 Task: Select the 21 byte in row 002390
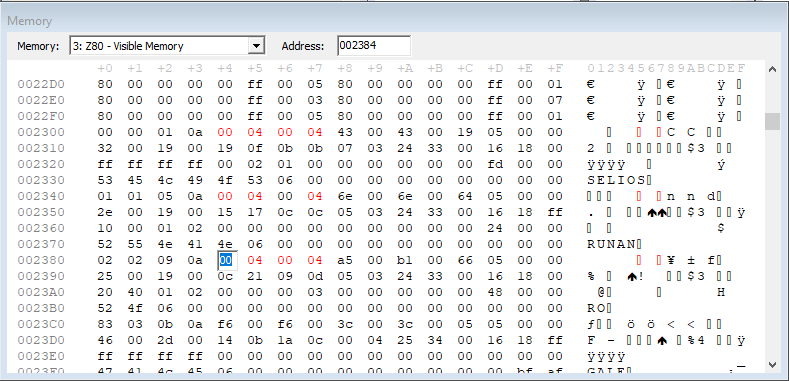coord(255,276)
